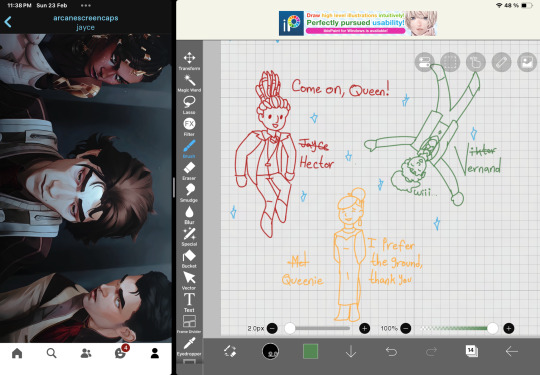Select the Text tool
This screenshot has height=375, width=540.
(189, 303)
